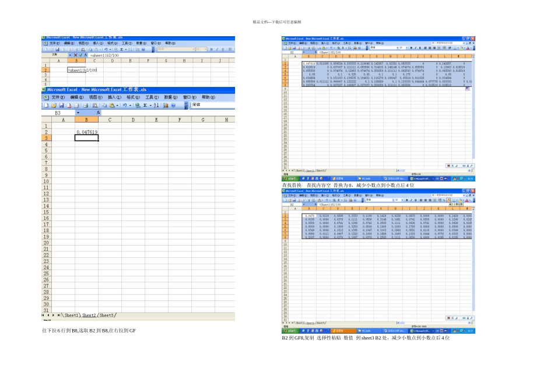The height and width of the screenshot is (392, 554).
Task: Open font name dropdown in upper-right Excel window
Action: click(x=398, y=48)
